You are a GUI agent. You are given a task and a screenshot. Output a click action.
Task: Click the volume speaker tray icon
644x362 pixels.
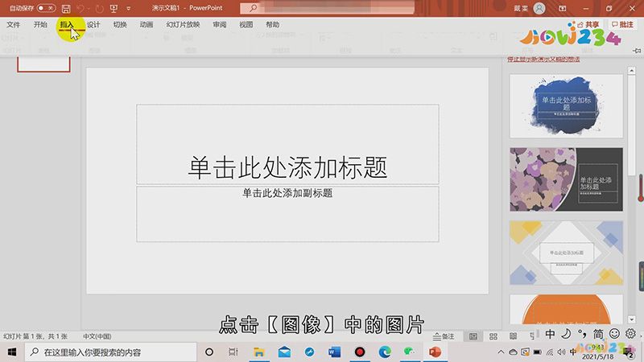[x=561, y=352]
